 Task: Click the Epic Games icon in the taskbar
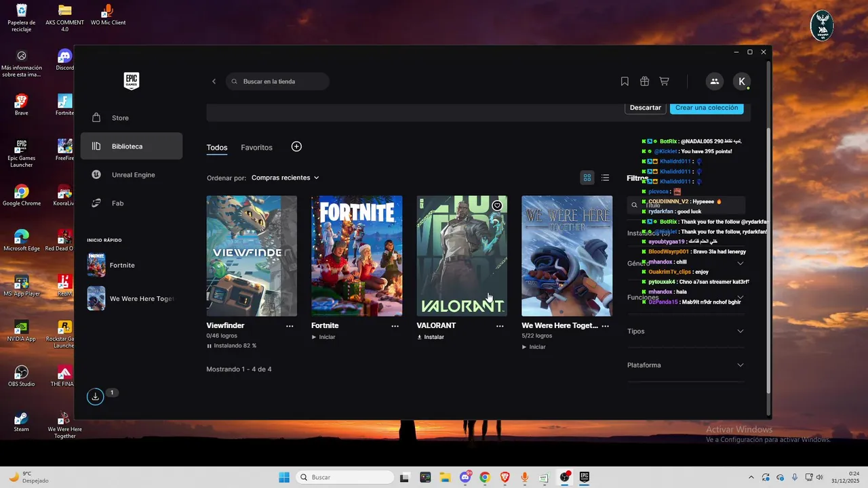[x=584, y=477]
